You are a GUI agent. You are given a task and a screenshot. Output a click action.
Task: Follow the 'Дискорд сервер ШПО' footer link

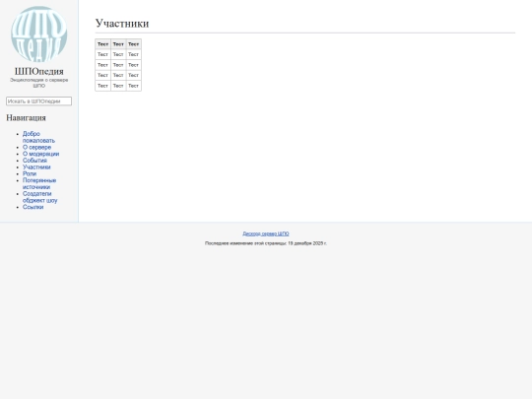click(266, 233)
